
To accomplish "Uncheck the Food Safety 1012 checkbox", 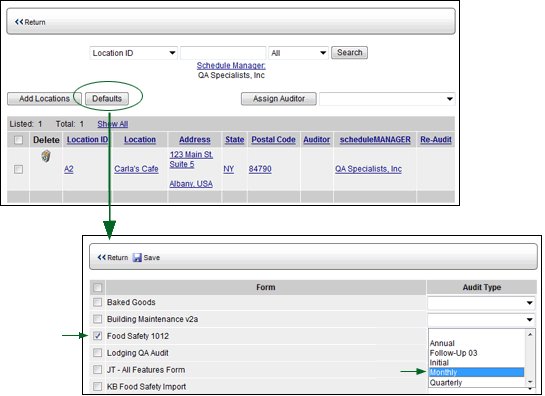I will 98,336.
